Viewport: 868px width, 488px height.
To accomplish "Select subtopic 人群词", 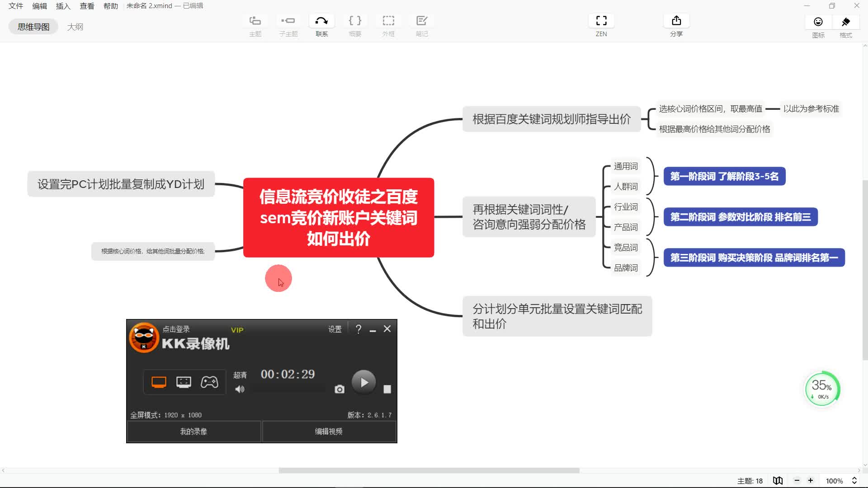I will pos(626,187).
